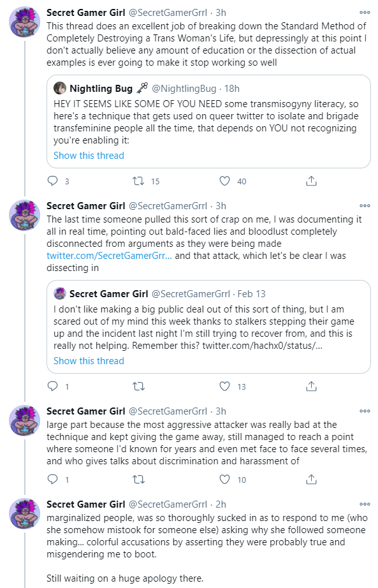Screen dimensions: 378x588
Task: Open the three-dot menu on the second tweet
Action: click(365, 205)
